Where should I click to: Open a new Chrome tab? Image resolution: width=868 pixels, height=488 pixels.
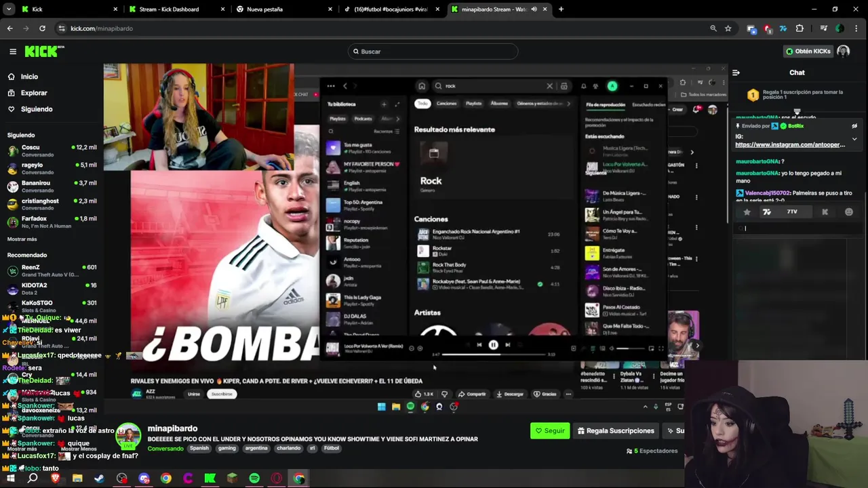pos(561,9)
